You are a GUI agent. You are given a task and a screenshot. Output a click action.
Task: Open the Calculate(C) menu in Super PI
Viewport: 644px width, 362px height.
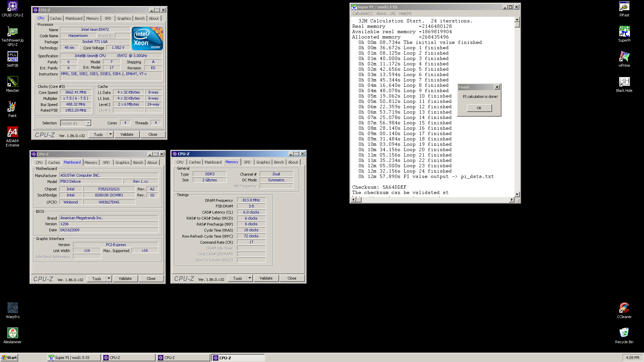click(x=362, y=13)
